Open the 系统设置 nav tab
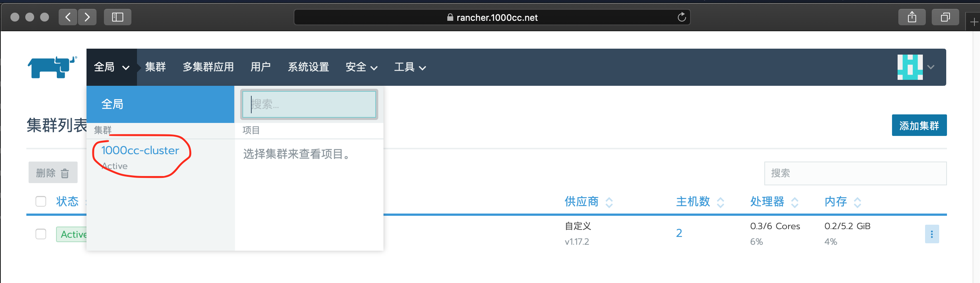This screenshot has height=283, width=980. [x=308, y=67]
